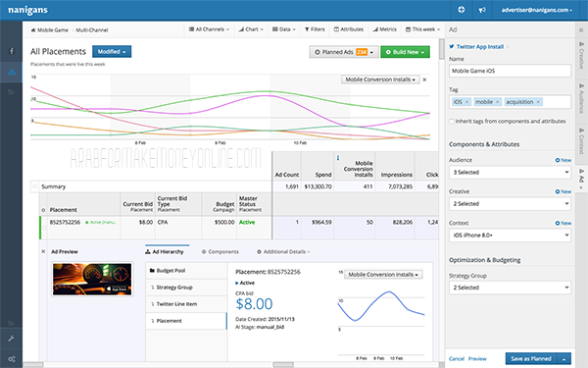The image size is (588, 368).
Task: Click the Name input field
Action: pos(510,71)
